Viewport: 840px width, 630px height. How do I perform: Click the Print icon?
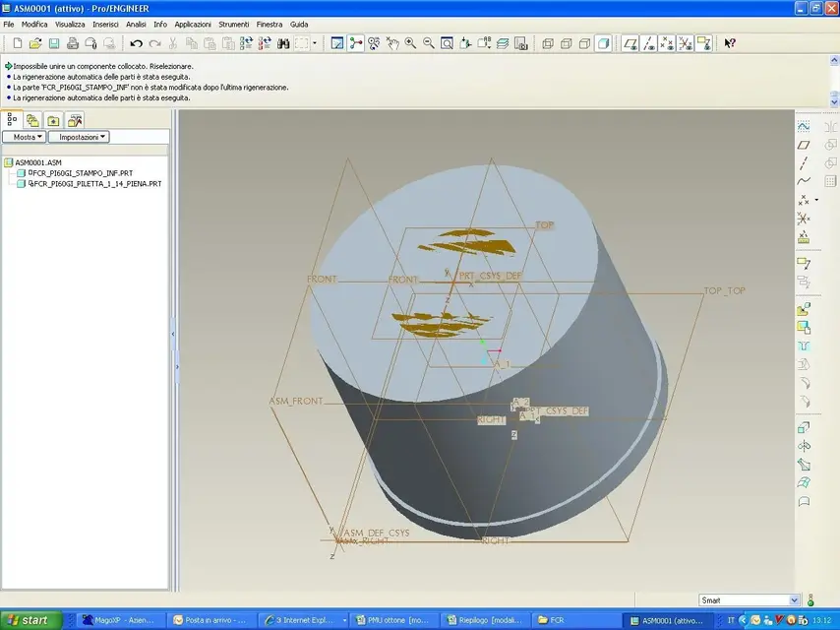pyautogui.click(x=73, y=43)
